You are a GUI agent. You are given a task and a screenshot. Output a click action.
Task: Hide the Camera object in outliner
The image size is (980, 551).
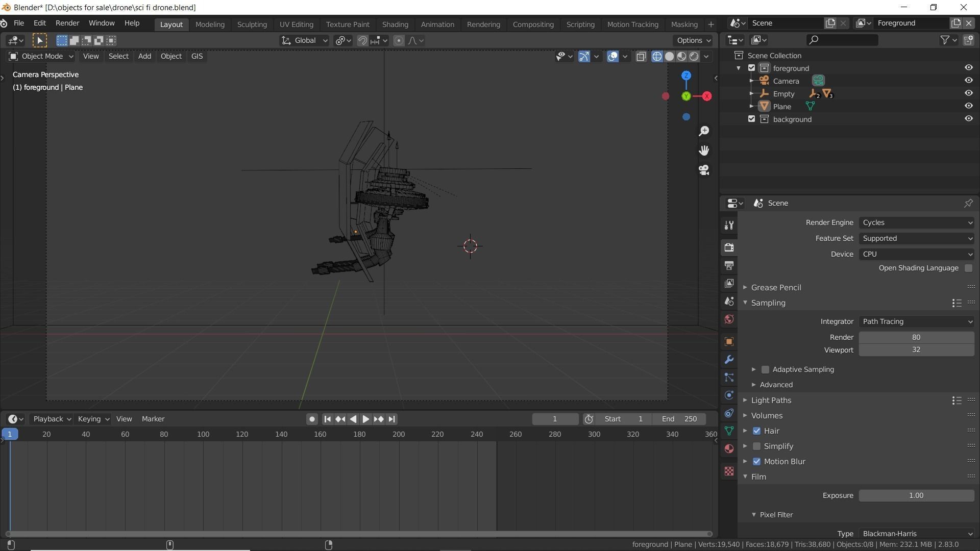point(968,81)
